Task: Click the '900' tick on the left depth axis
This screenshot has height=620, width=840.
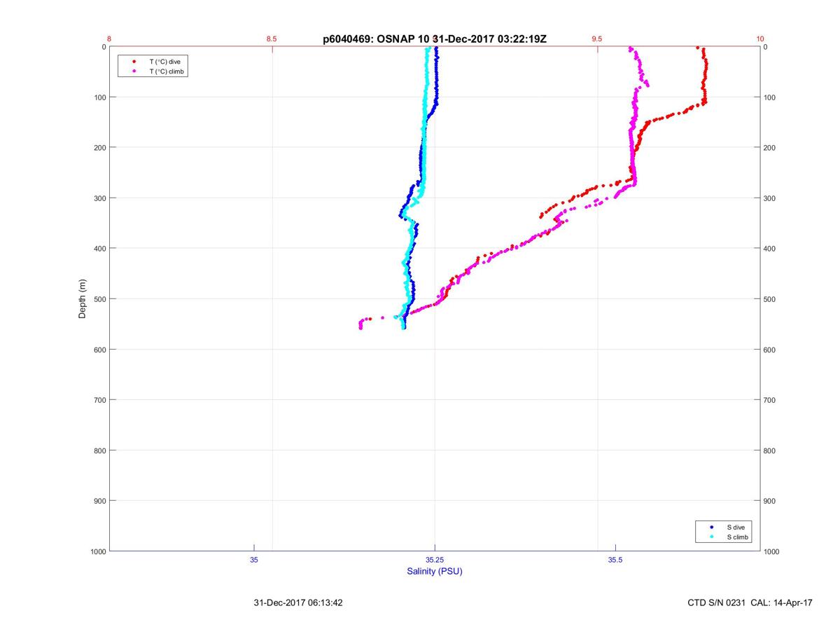Action: coord(99,501)
